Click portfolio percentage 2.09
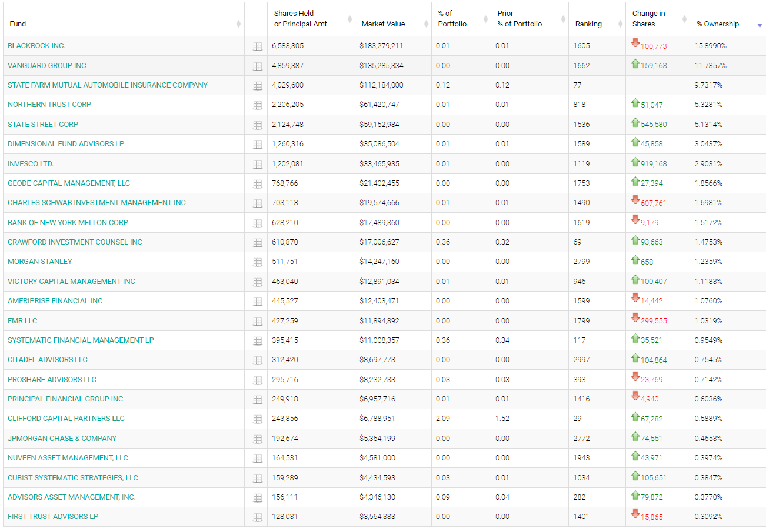The image size is (766, 532). [443, 419]
